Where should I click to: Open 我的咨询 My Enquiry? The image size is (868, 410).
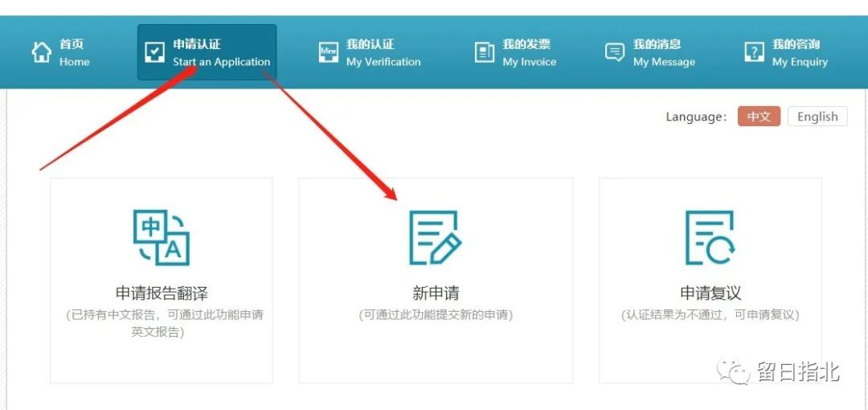(787, 52)
